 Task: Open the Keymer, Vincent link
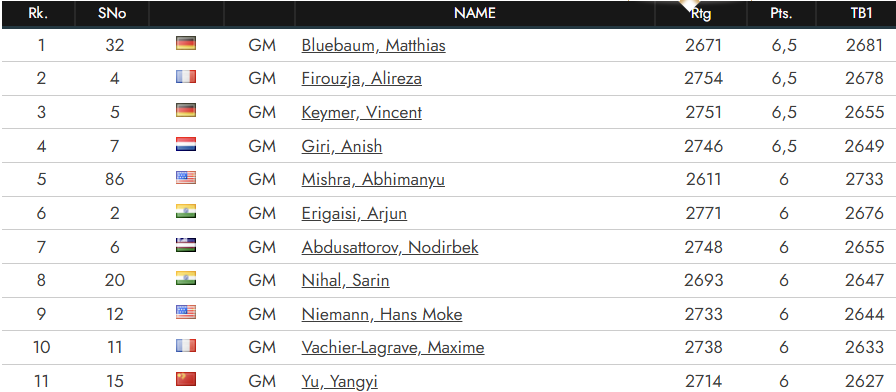[x=361, y=113]
